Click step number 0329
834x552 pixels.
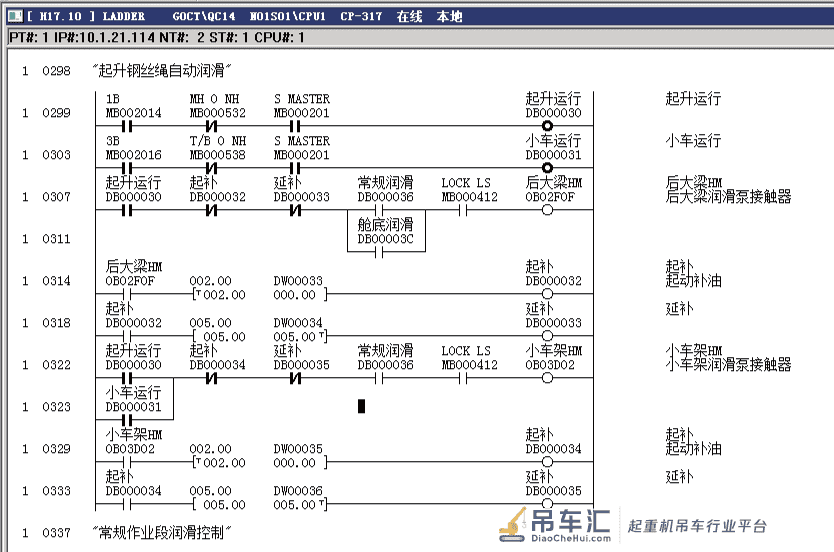(56, 449)
